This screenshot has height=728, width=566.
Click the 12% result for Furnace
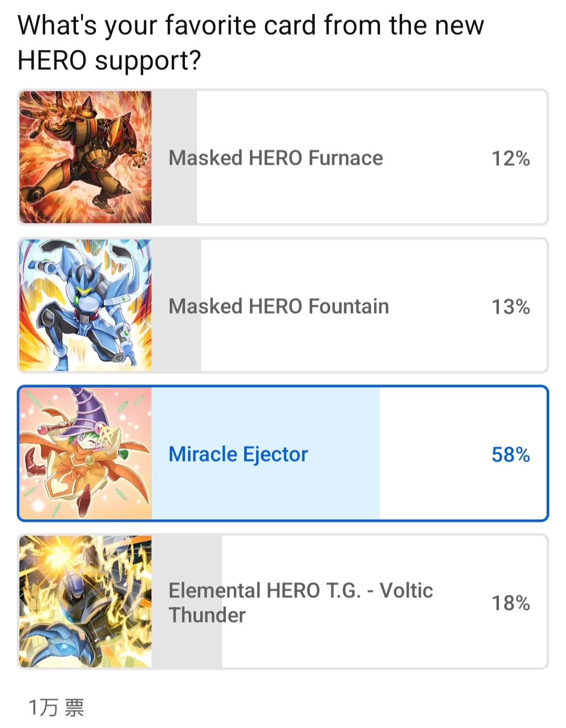[x=510, y=158]
